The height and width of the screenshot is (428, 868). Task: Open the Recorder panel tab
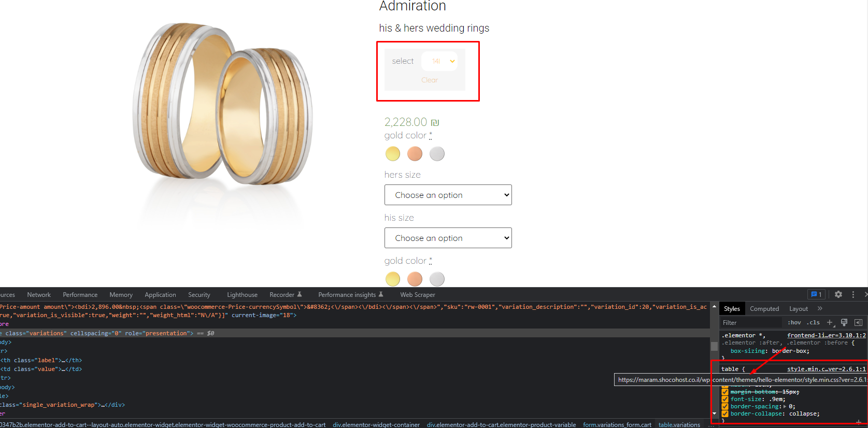coord(286,294)
